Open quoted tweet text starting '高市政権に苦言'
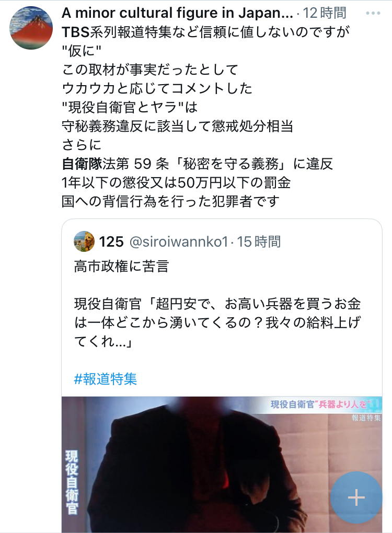This screenshot has width=392, height=533. coord(121,266)
